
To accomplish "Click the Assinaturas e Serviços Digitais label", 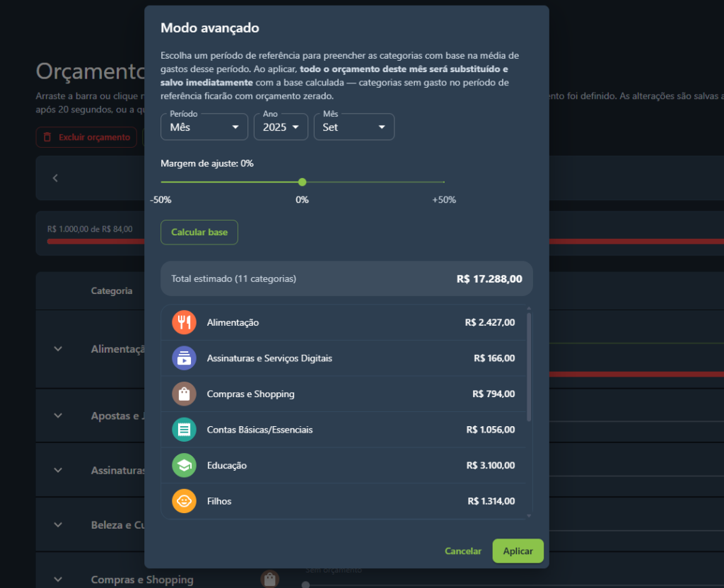I will click(x=269, y=358).
